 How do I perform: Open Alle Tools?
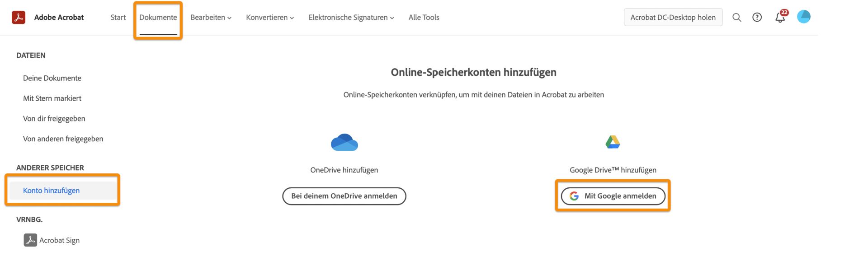(x=424, y=17)
